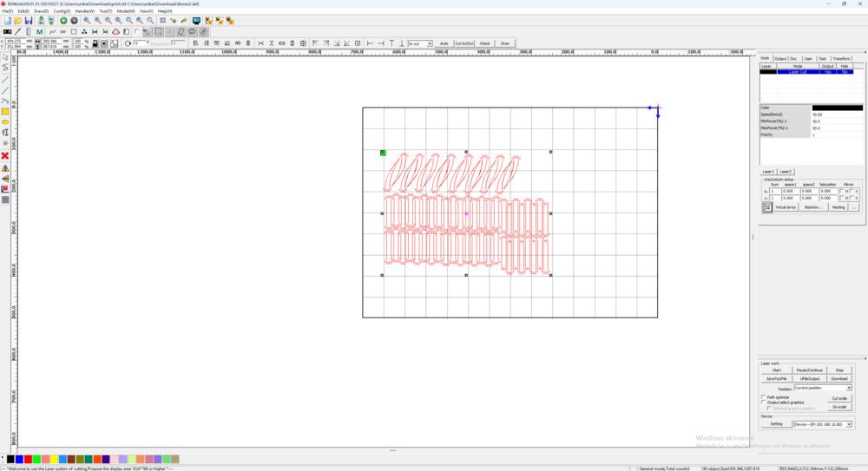
Task: Click the Speed value 30.00 field
Action: 837,114
